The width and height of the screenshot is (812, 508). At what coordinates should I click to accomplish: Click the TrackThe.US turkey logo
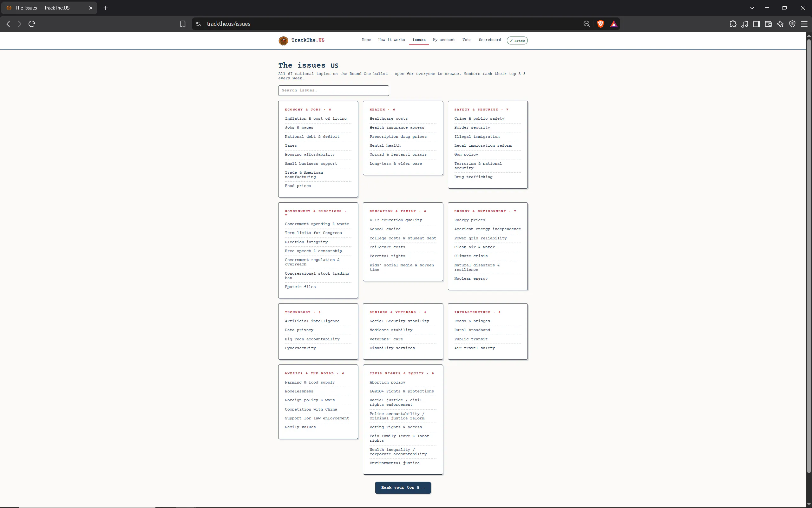coord(283,41)
